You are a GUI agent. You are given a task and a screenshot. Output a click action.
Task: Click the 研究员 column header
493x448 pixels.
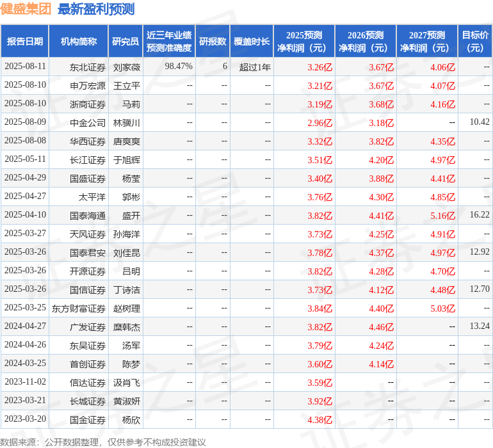(125, 42)
